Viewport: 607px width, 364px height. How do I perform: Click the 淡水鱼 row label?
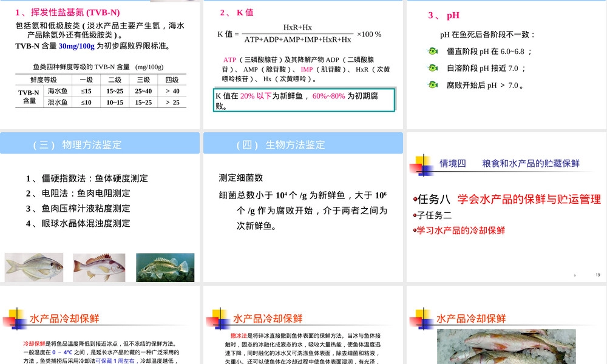58,103
